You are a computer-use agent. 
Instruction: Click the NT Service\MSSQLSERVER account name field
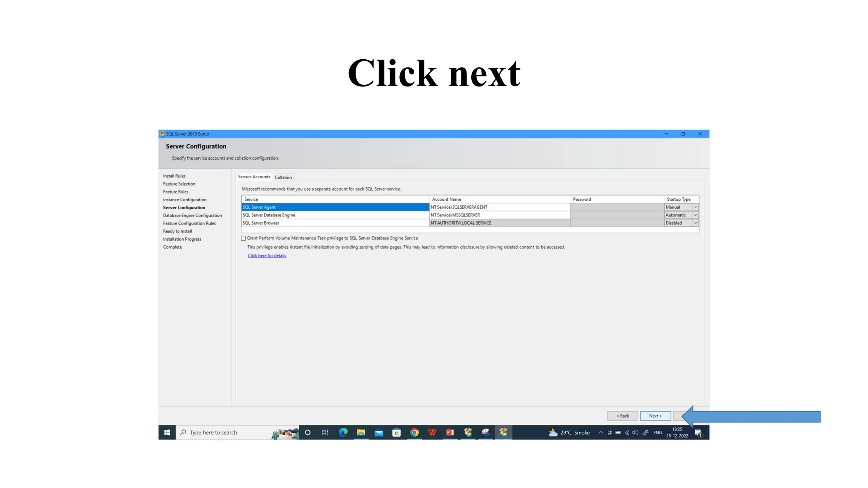click(x=500, y=215)
